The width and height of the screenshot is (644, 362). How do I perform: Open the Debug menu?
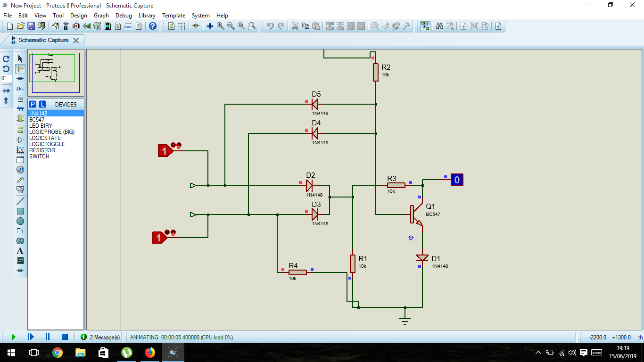124,16
